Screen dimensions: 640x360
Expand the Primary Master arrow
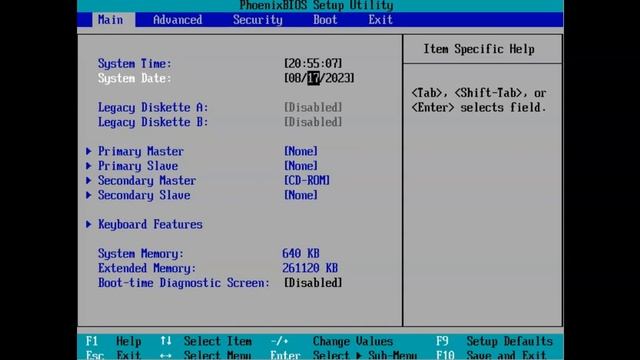pyautogui.click(x=89, y=151)
